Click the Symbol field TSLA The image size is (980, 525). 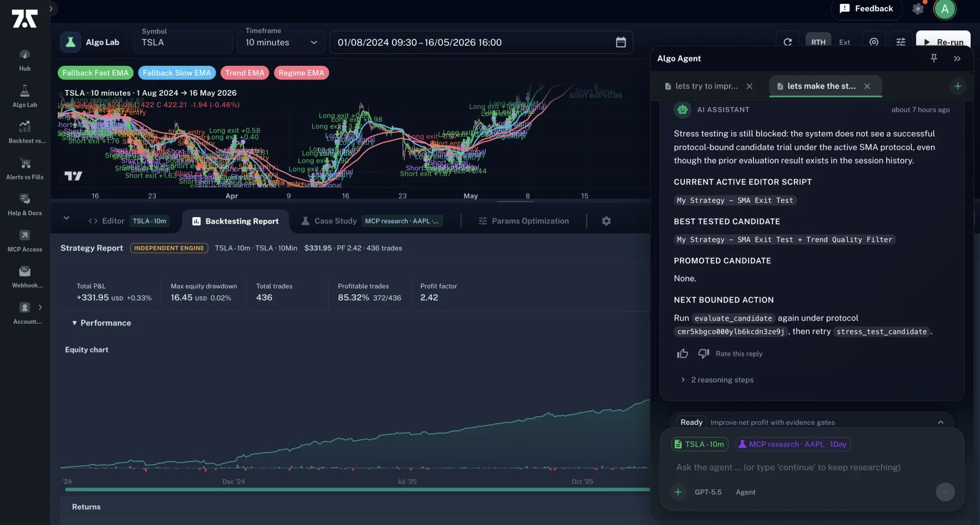(183, 42)
